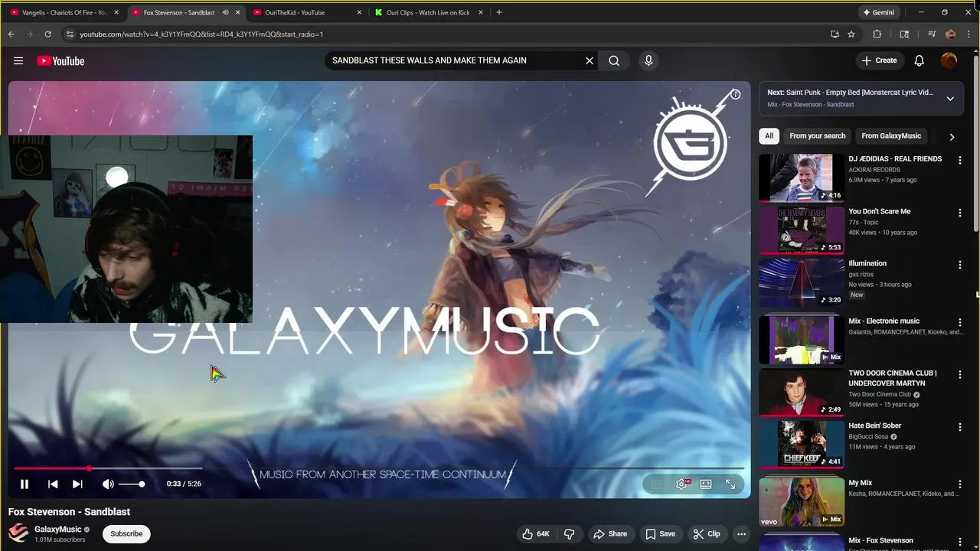Open more actions ellipsis below video

click(x=741, y=533)
